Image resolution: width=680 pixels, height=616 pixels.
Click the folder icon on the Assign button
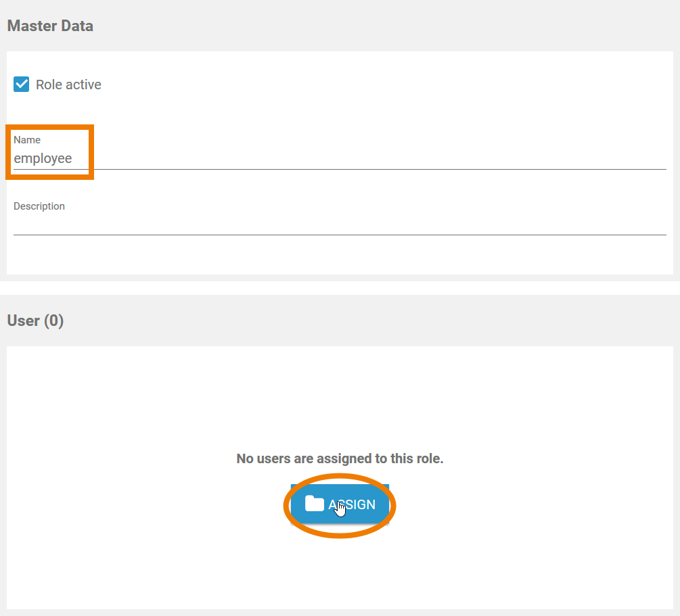coord(314,504)
